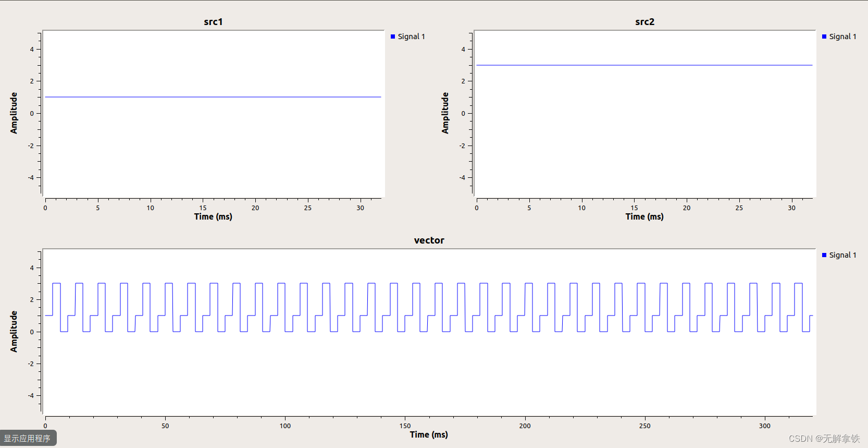868x448 pixels.
Task: Click the vector plot title
Action: pyautogui.click(x=429, y=240)
